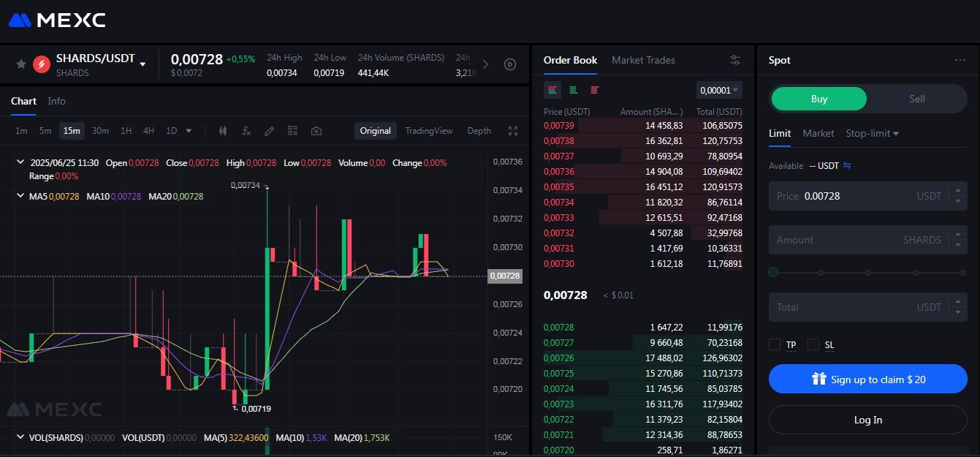The width and height of the screenshot is (980, 457).
Task: Open Spot panel three-dots menu
Action: (x=960, y=60)
